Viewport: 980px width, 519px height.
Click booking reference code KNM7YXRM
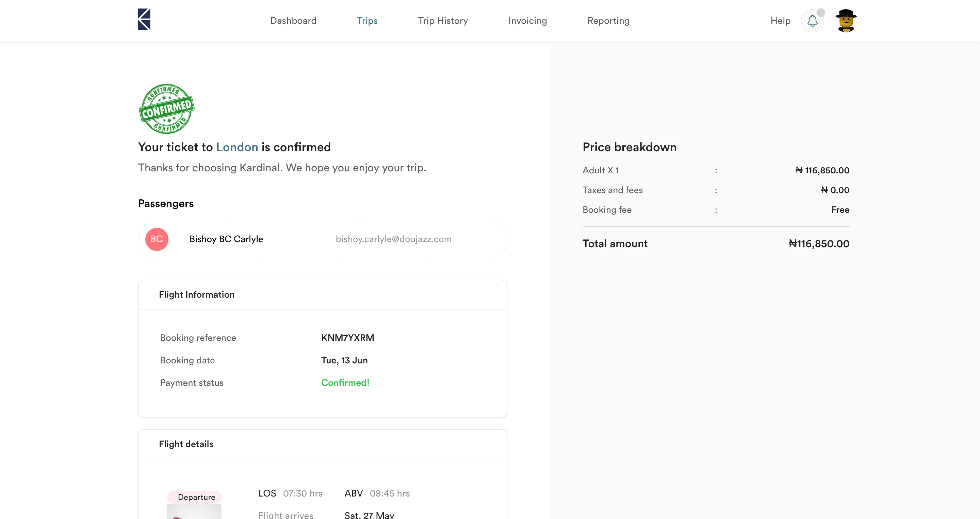coord(347,338)
